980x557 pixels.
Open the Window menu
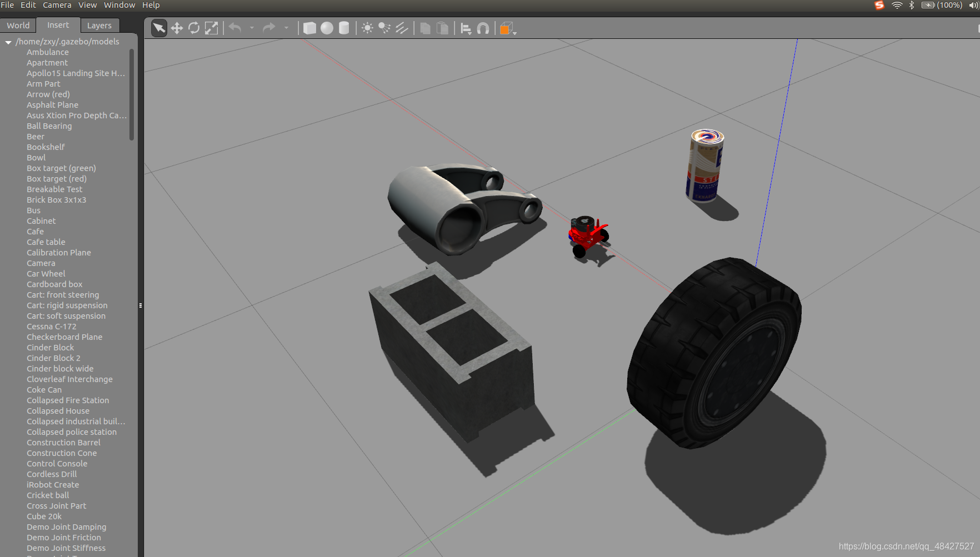[x=119, y=5]
